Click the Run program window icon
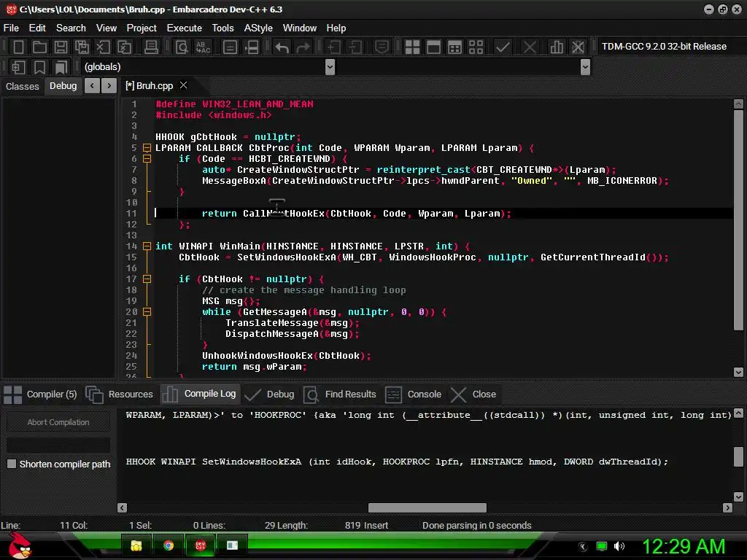The image size is (747, 560). 433,47
